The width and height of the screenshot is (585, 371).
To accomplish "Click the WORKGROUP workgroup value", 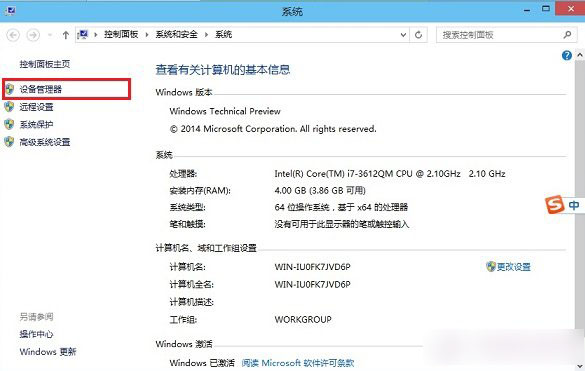I will [303, 319].
